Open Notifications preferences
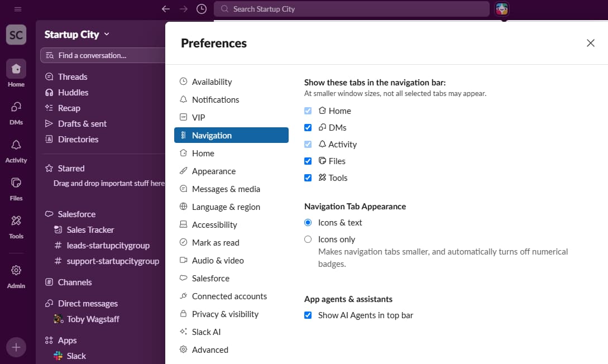 (231, 99)
